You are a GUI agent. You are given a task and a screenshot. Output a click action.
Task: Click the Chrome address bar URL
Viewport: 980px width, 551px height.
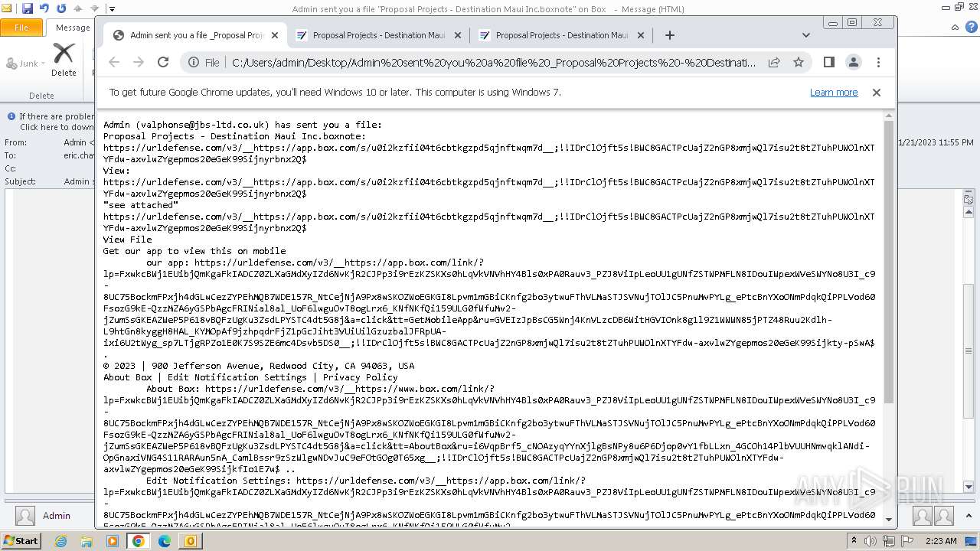tap(494, 63)
